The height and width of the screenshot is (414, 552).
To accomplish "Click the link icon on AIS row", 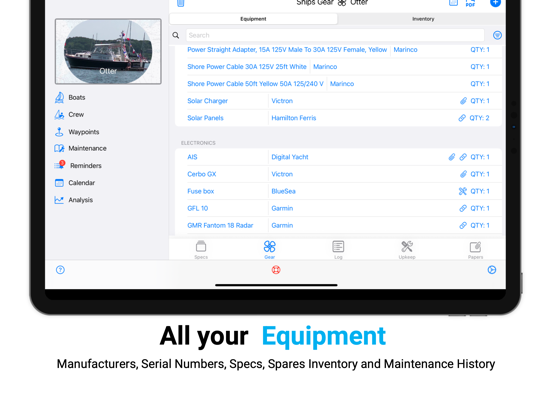I will (x=463, y=157).
